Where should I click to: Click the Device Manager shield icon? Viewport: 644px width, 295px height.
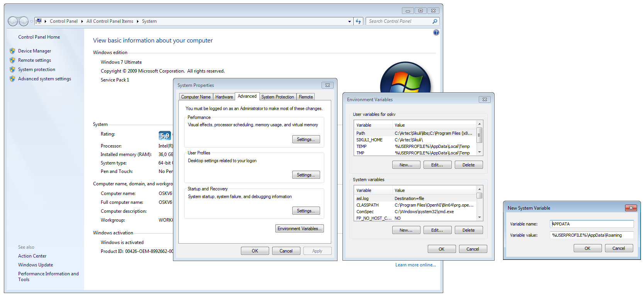pos(12,51)
